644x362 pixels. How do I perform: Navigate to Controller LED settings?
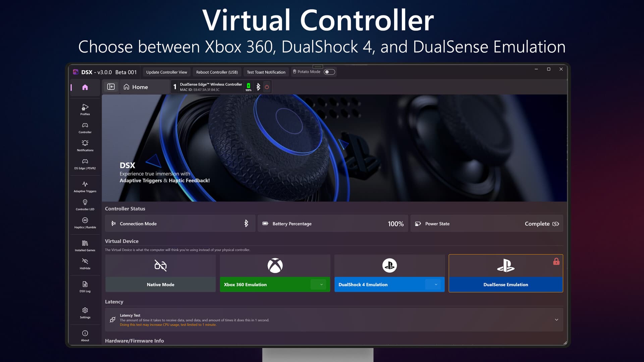coord(85,205)
